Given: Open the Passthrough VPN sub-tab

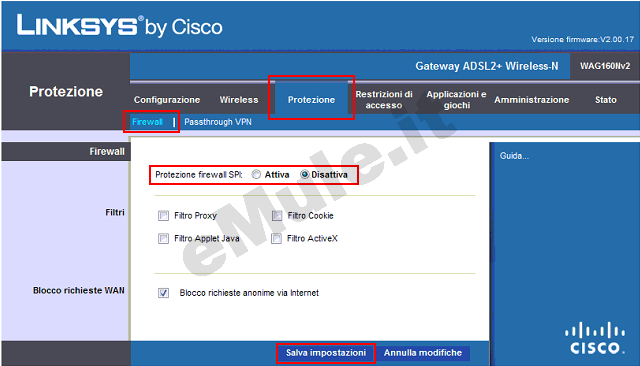Looking at the screenshot, I should point(218,122).
